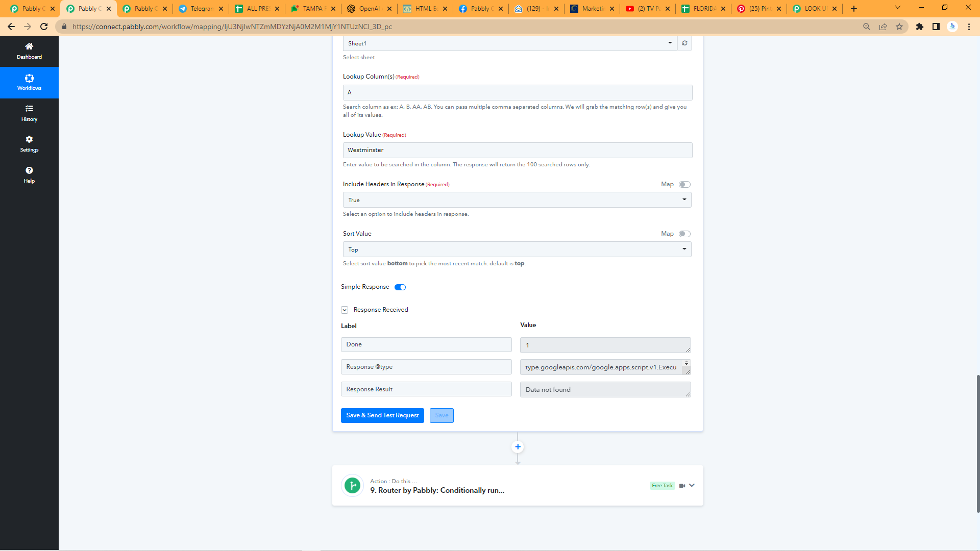This screenshot has width=980, height=551.
Task: Go forward in browser history
Action: click(x=28, y=27)
